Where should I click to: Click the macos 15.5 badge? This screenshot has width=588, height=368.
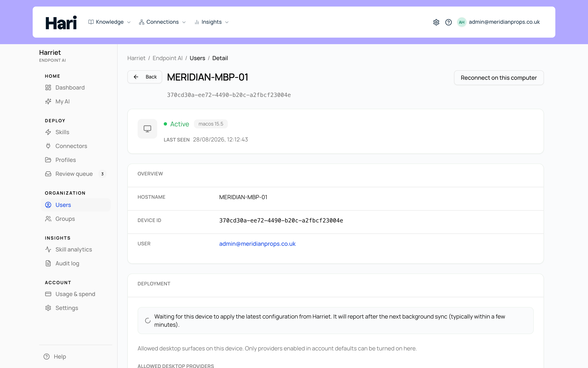click(211, 124)
